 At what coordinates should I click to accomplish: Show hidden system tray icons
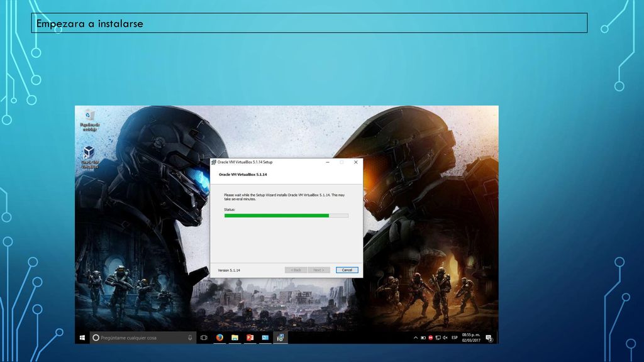point(416,337)
